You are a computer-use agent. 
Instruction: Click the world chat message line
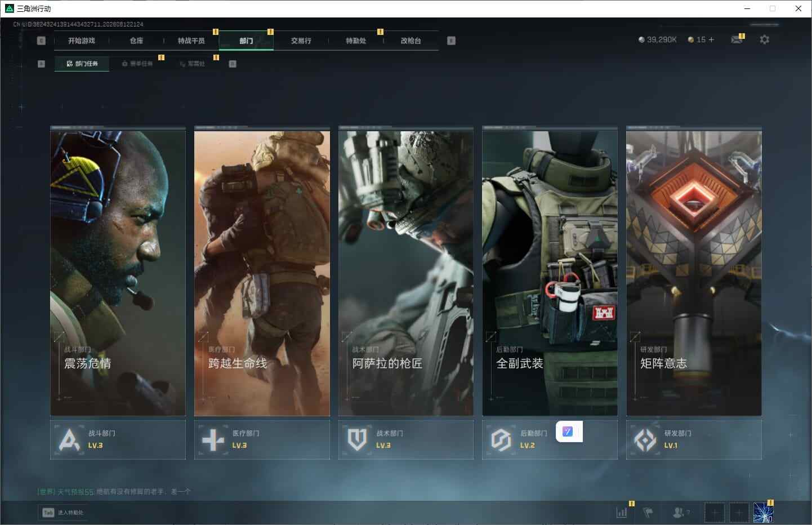[x=114, y=492]
